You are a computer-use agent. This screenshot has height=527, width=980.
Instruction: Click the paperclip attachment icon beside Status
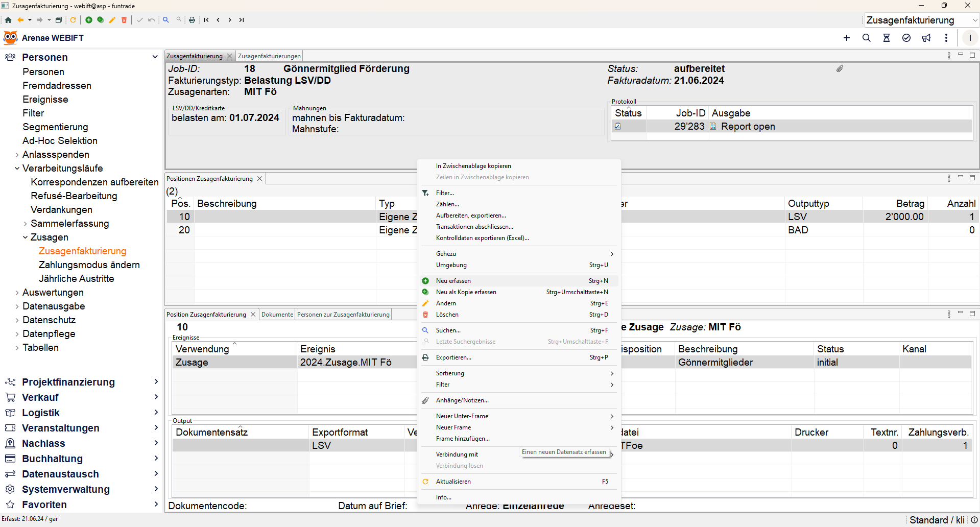[840, 68]
